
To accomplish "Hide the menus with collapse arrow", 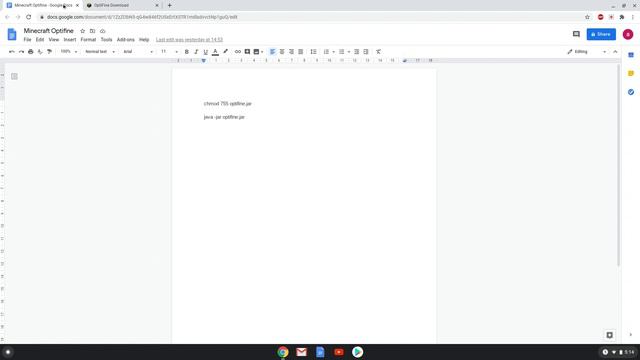I will [x=615, y=52].
